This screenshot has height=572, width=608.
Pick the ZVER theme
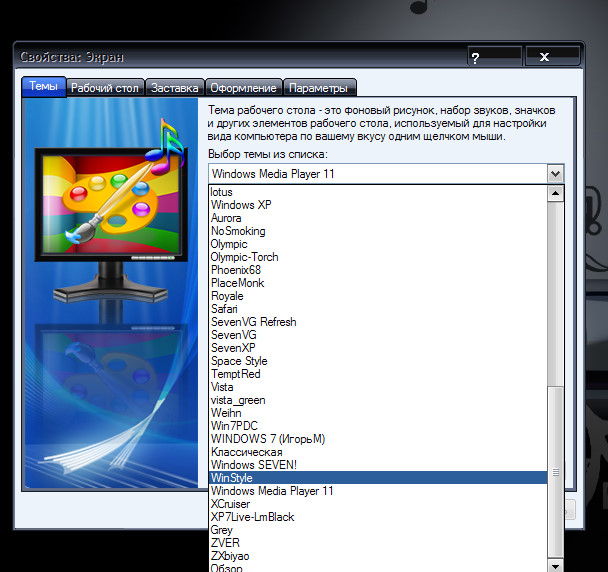pos(378,543)
